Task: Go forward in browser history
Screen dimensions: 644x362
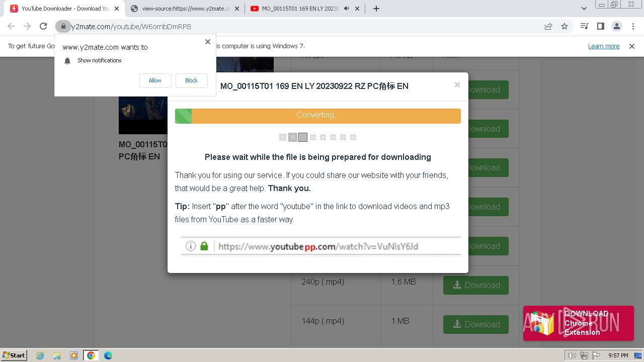Action: pyautogui.click(x=27, y=26)
